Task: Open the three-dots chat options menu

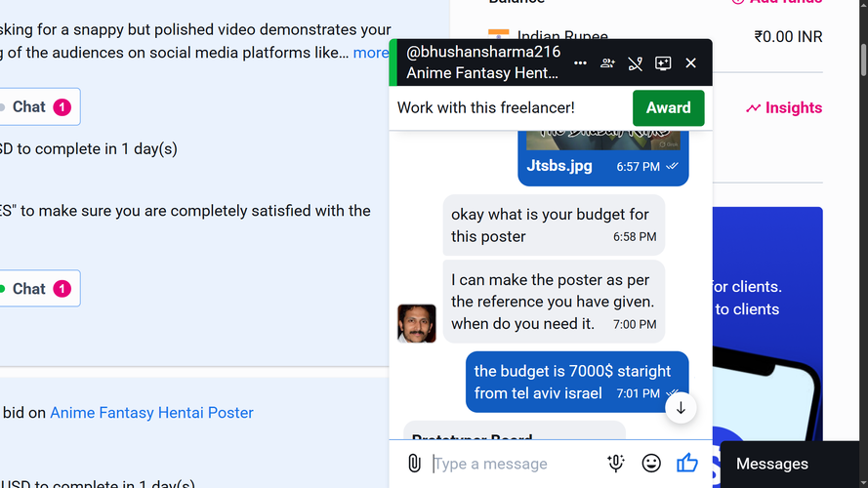Action: click(x=580, y=63)
